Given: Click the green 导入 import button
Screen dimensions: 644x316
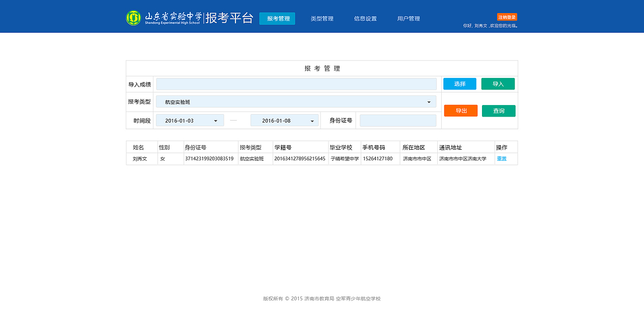Looking at the screenshot, I should 498,83.
